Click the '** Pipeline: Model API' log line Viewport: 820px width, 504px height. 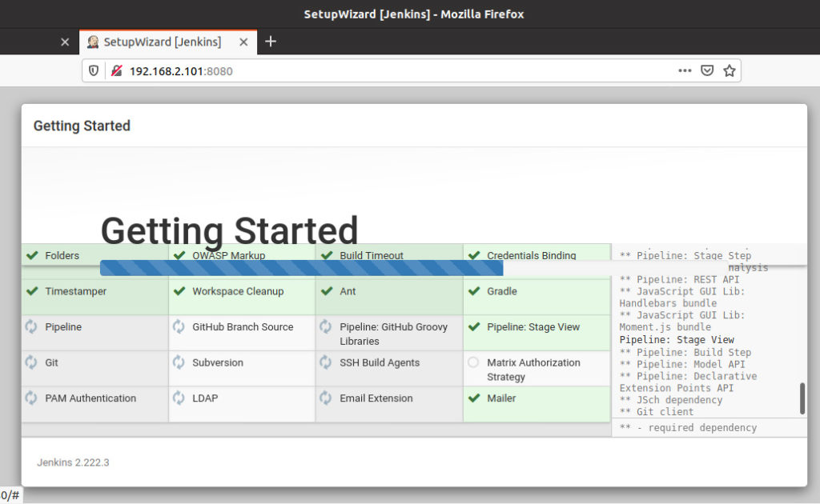pyautogui.click(x=682, y=364)
